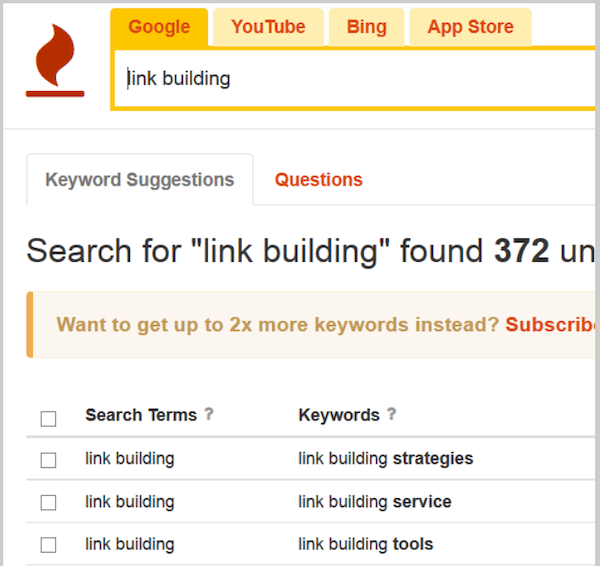
Task: Click 'link building service' keyword result
Action: point(374,502)
